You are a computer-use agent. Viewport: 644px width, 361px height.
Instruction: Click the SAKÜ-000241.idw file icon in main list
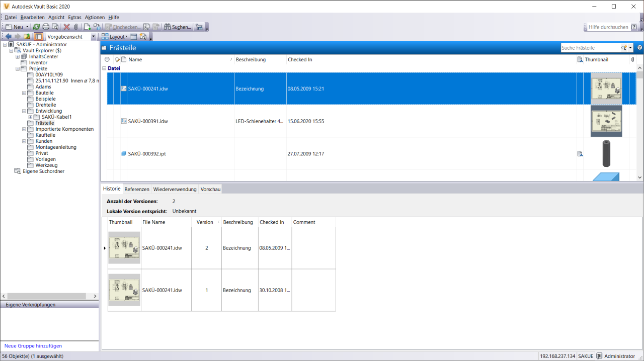(124, 88)
